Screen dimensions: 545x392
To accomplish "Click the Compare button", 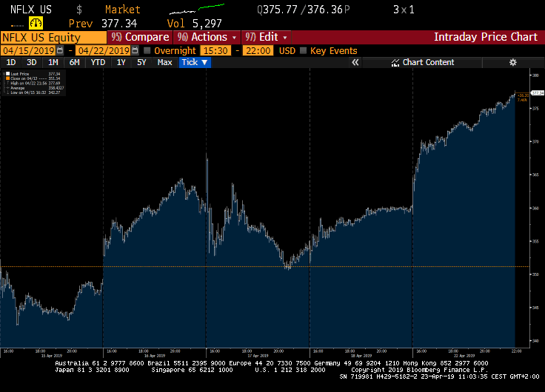I will (x=140, y=37).
